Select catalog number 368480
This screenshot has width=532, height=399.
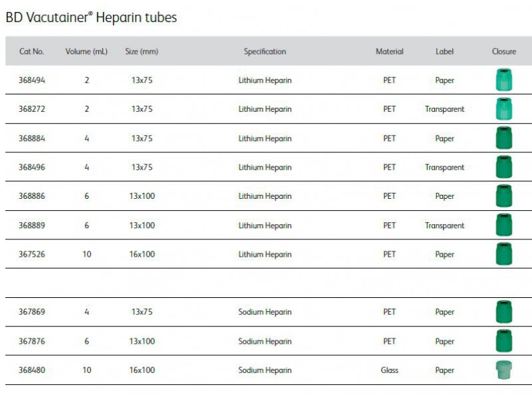31,370
